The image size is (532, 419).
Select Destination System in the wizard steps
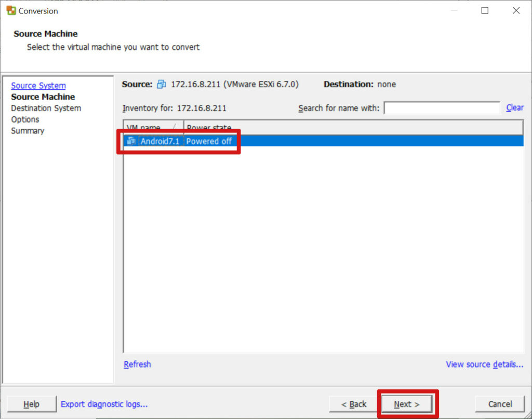(x=46, y=108)
